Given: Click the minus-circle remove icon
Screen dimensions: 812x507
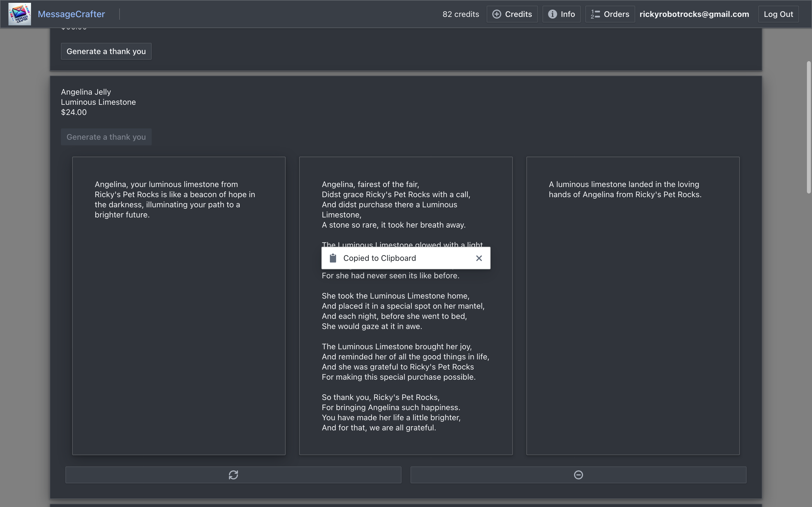Looking at the screenshot, I should [x=578, y=475].
